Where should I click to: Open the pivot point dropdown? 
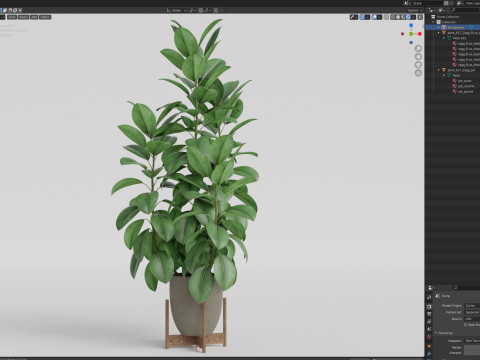pos(193,10)
